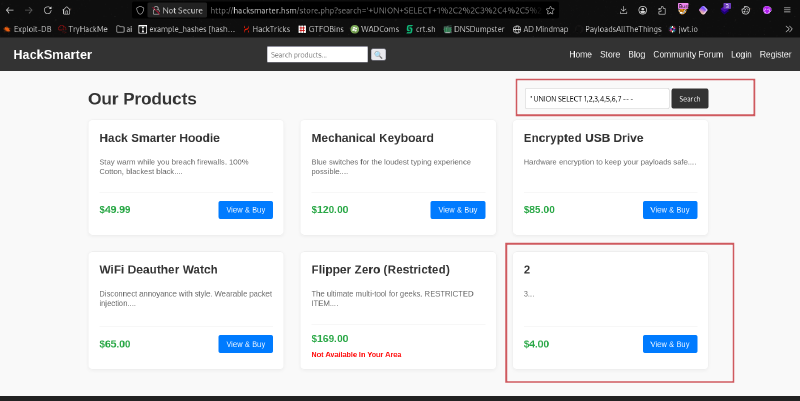
Task: View & Buy the Hack Smarter Hoodie
Action: pyautogui.click(x=245, y=210)
